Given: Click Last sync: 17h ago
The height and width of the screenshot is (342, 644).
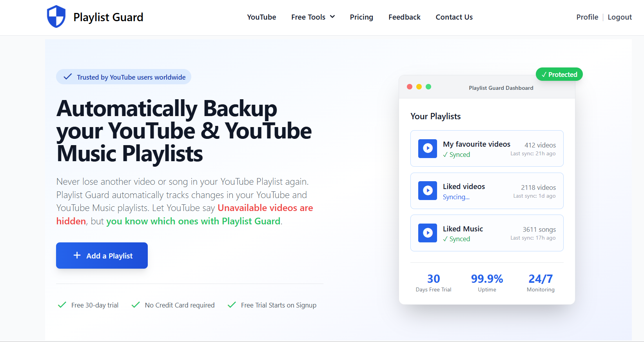Looking at the screenshot, I should pyautogui.click(x=533, y=238).
